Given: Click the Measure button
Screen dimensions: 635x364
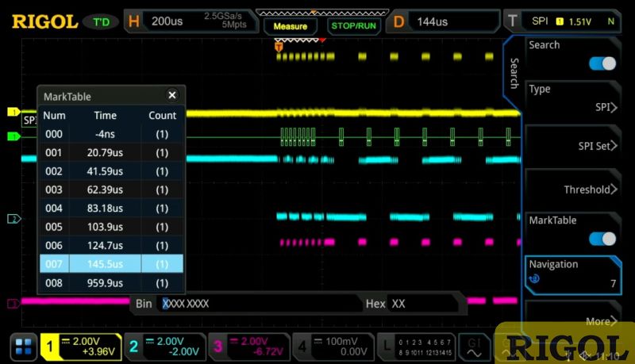Looking at the screenshot, I should [x=291, y=26].
